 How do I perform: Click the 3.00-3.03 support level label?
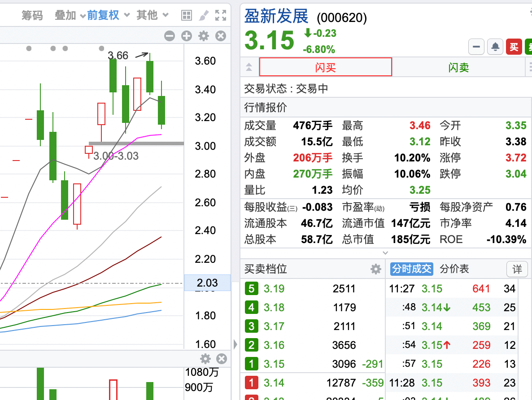coord(116,156)
